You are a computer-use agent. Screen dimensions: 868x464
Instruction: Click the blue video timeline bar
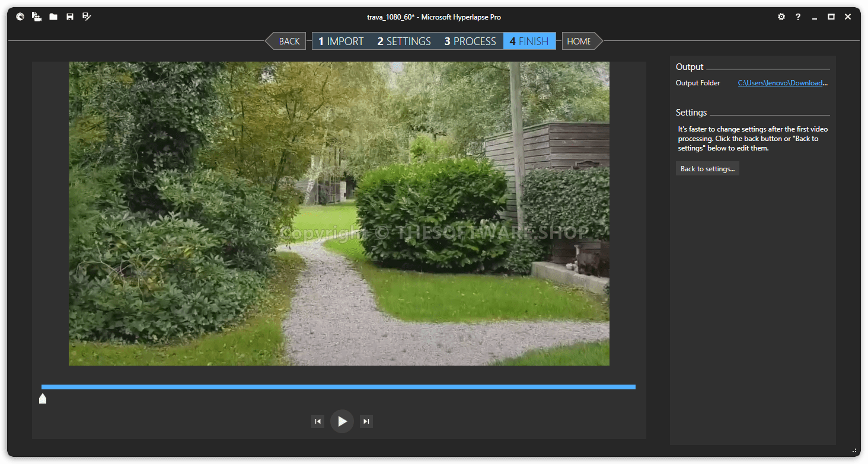coord(338,387)
